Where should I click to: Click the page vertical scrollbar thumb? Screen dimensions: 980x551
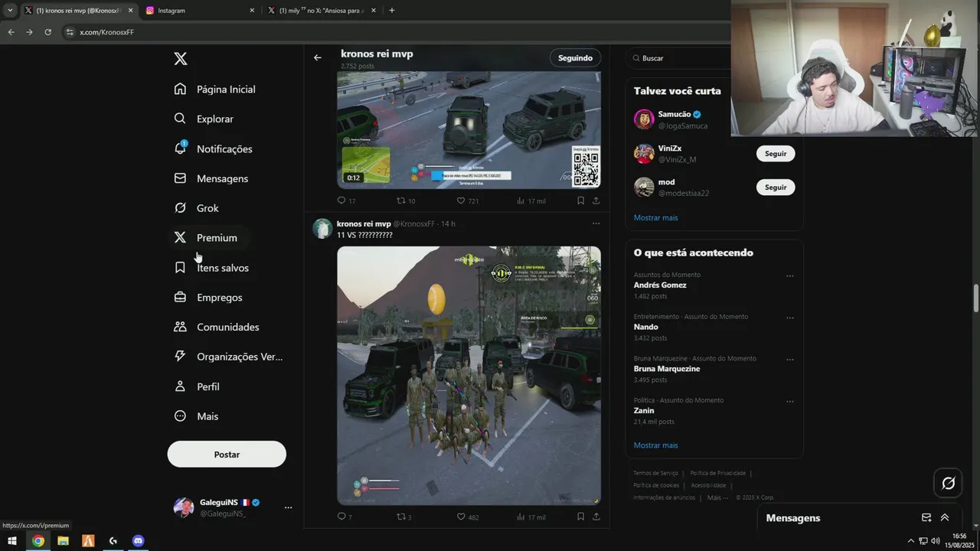[x=975, y=298]
